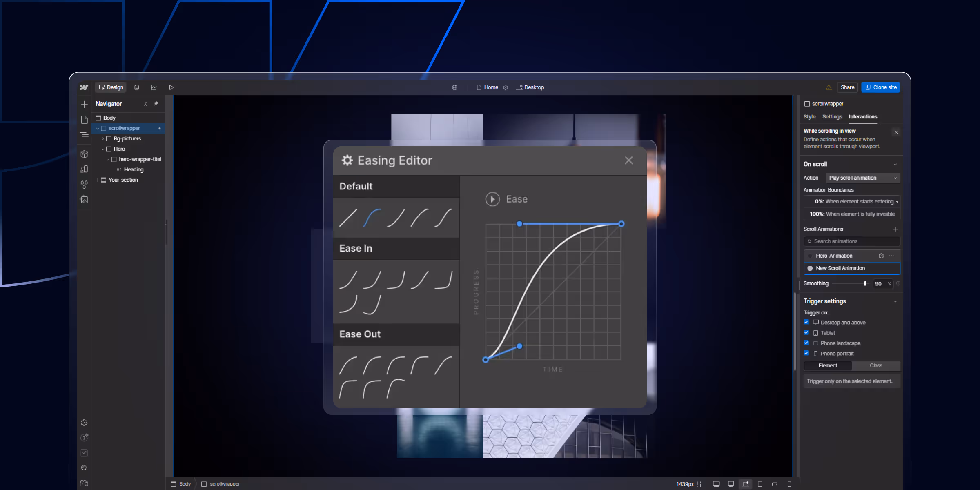Select the phone landscape breakpoint in the bottom bar
980x490 pixels.
click(x=775, y=484)
